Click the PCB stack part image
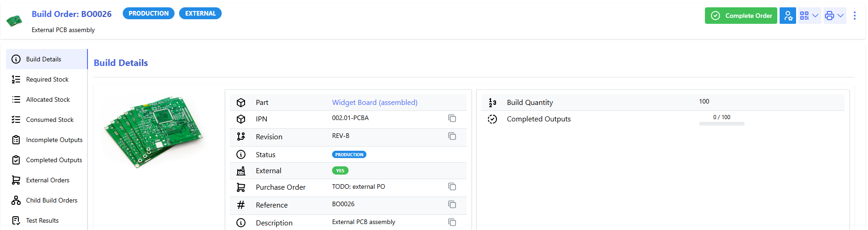The image size is (868, 230). coord(153,131)
